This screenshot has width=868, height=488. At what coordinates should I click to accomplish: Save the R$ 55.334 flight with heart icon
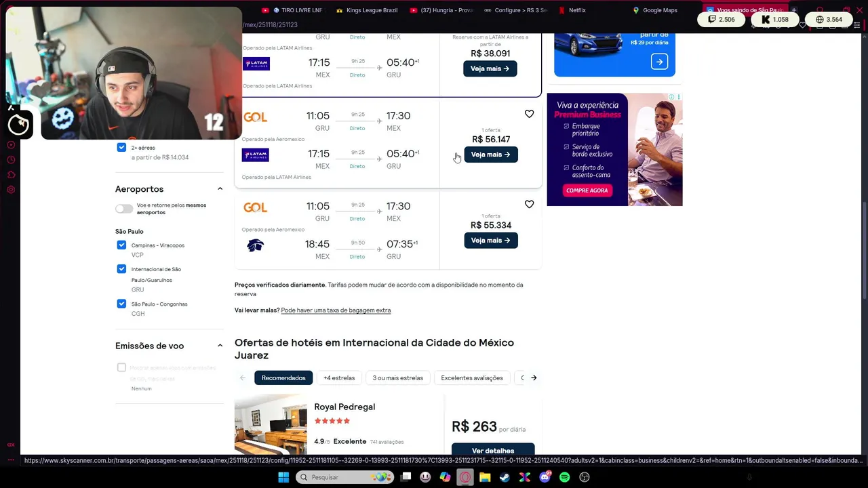click(x=529, y=204)
